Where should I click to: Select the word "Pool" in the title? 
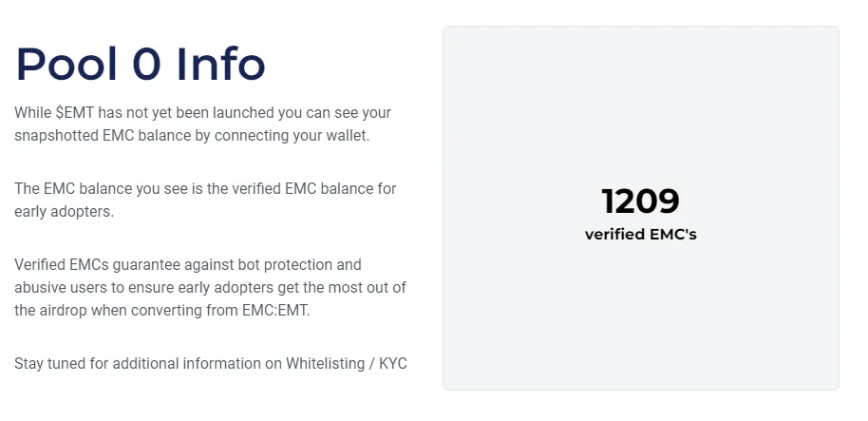pos(66,64)
